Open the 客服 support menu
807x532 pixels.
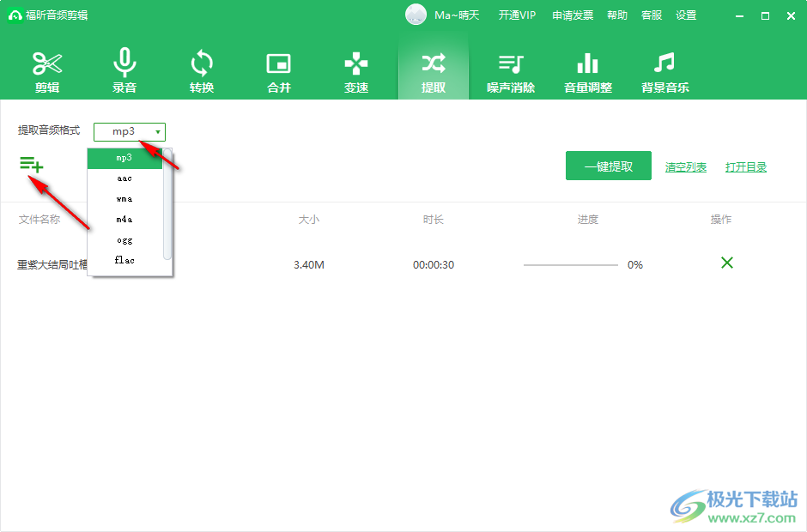tap(652, 15)
